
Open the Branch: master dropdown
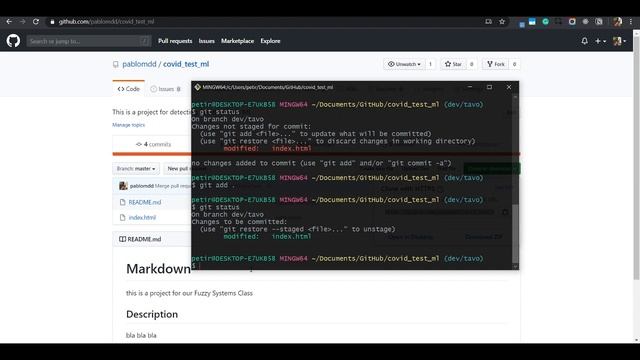pyautogui.click(x=136, y=169)
